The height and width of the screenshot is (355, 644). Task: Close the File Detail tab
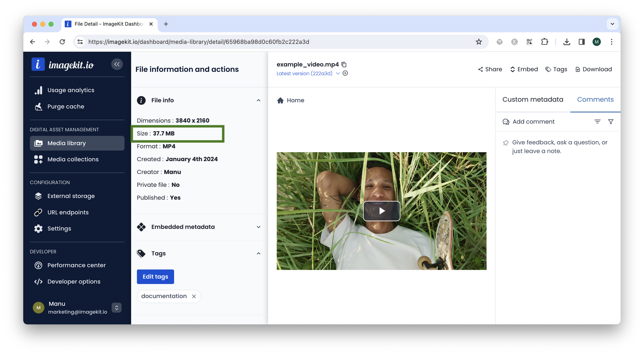pyautogui.click(x=151, y=24)
